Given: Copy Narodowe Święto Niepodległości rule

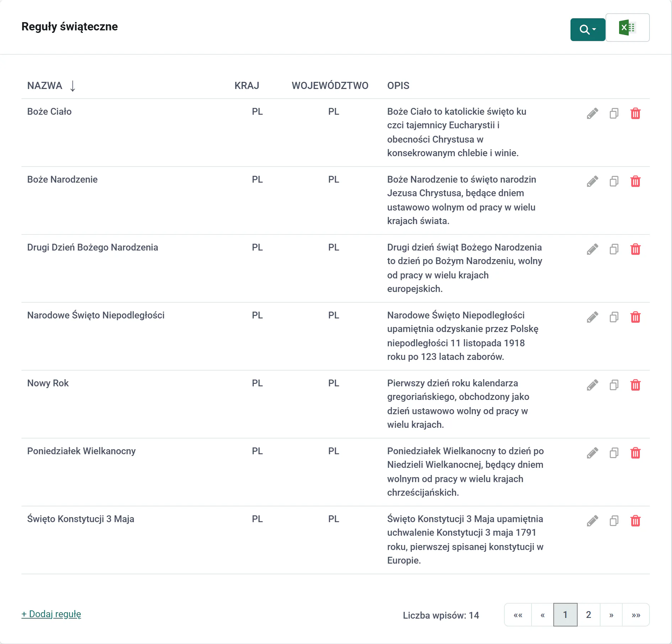Looking at the screenshot, I should tap(614, 317).
